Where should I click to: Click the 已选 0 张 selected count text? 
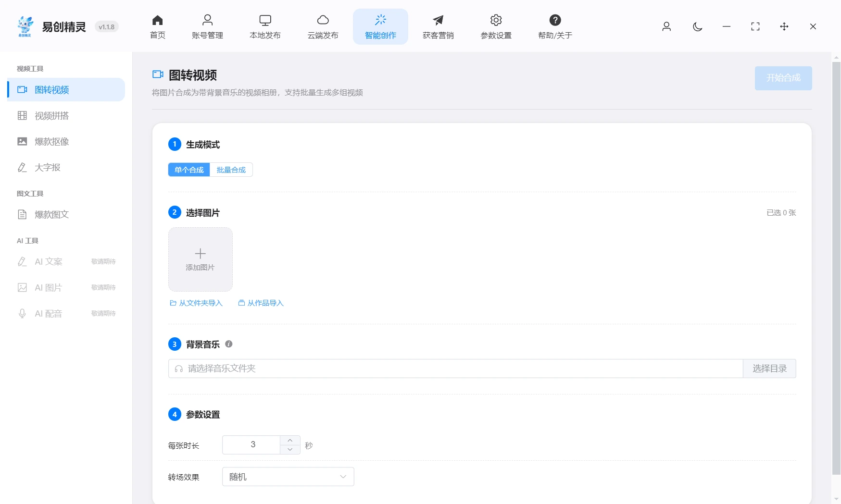pos(781,213)
